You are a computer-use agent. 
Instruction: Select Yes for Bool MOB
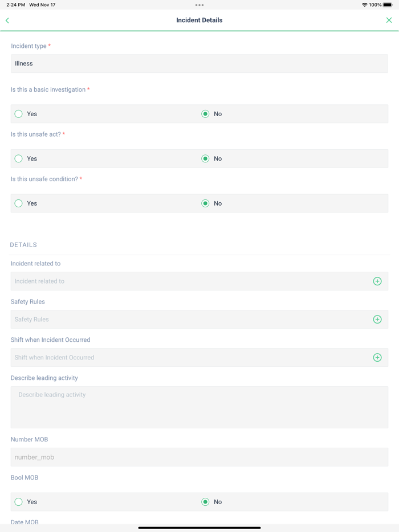click(19, 502)
